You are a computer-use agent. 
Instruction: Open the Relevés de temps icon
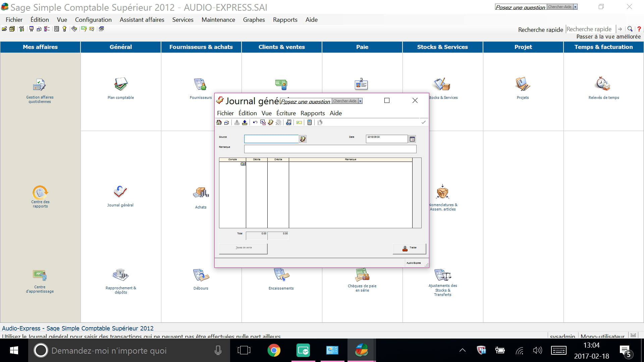tap(603, 84)
